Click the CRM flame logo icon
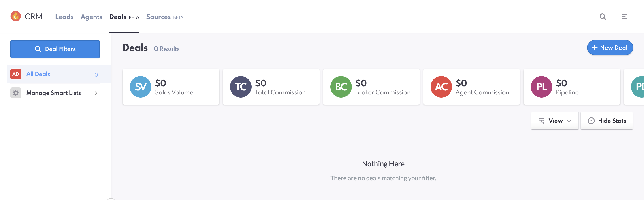The width and height of the screenshot is (644, 200). tap(15, 16)
